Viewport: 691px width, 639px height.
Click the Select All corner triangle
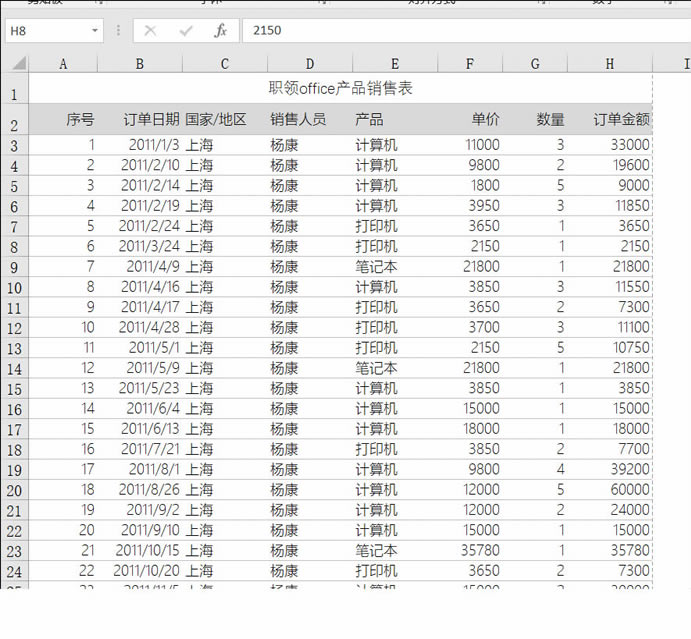[15, 65]
